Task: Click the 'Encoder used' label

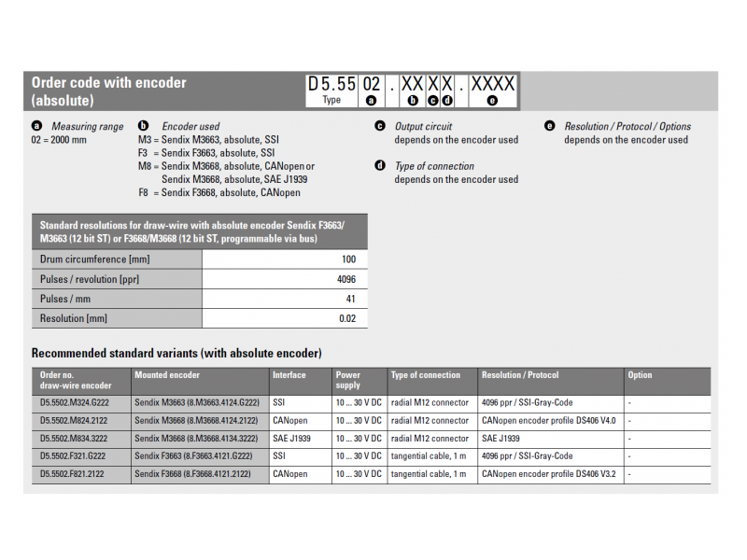Action: click(x=190, y=126)
